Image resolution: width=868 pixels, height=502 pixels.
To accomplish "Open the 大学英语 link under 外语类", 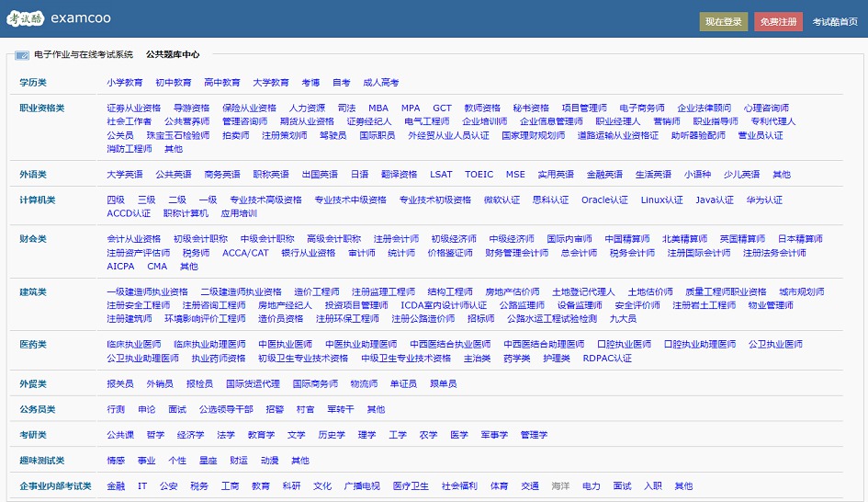I will tap(125, 175).
